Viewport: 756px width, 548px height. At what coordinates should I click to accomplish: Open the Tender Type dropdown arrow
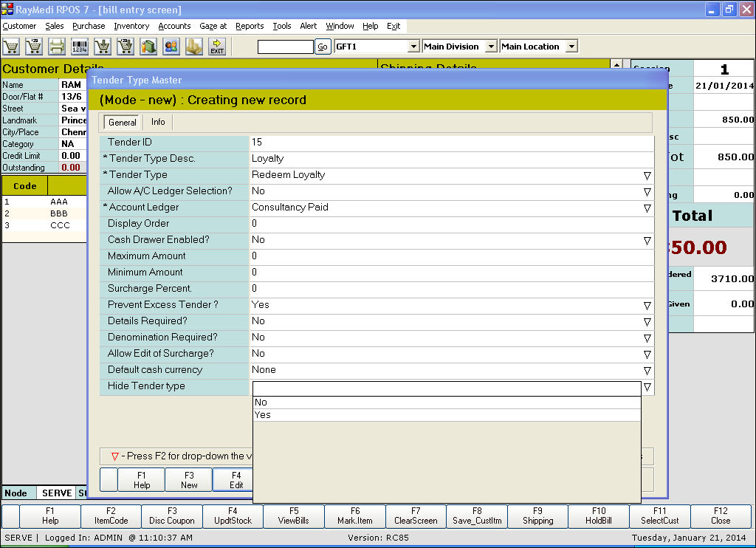pyautogui.click(x=647, y=175)
